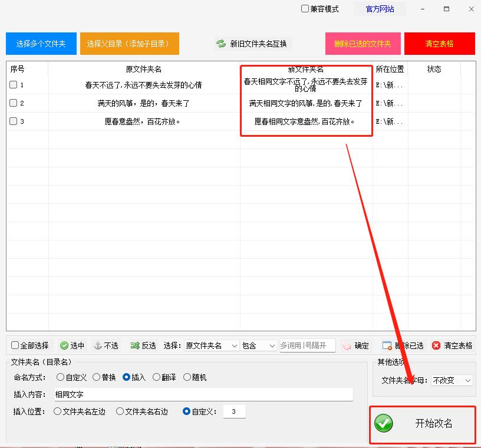Click the anchor 不选 icon

[98, 345]
